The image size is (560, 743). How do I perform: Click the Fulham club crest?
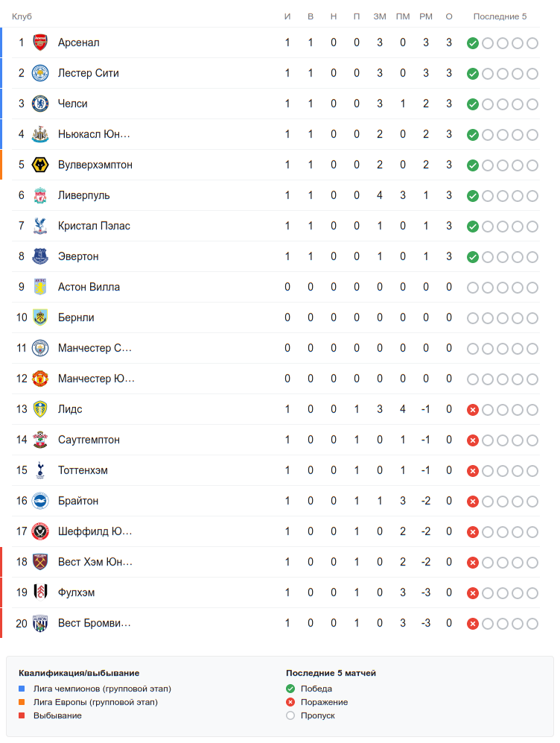click(x=40, y=592)
